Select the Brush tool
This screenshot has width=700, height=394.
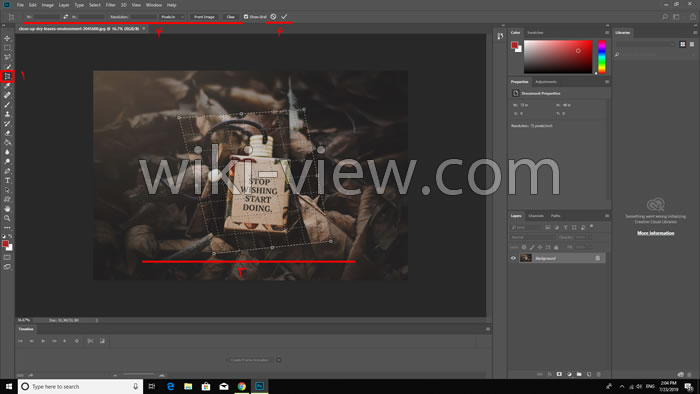7,105
